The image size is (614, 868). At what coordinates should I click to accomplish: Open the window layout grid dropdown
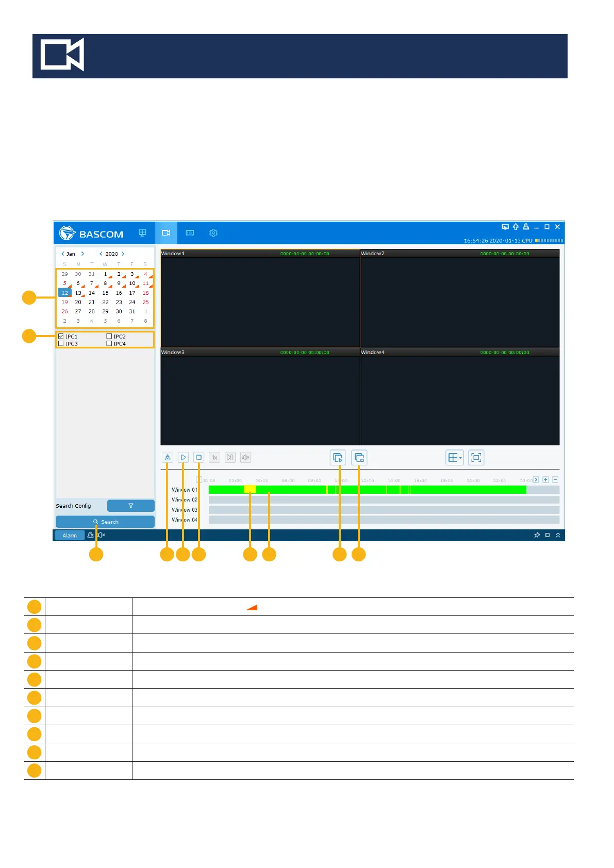point(455,458)
